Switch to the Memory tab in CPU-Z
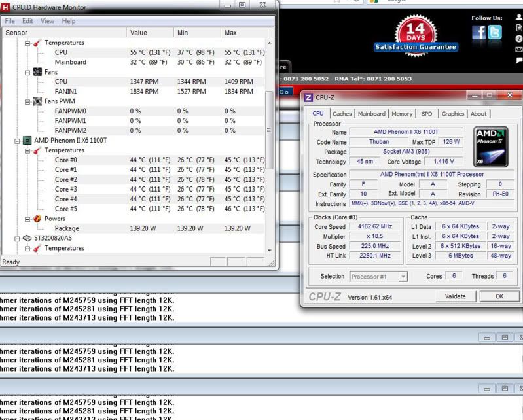Viewport: 523px width, 420px height. (402, 114)
